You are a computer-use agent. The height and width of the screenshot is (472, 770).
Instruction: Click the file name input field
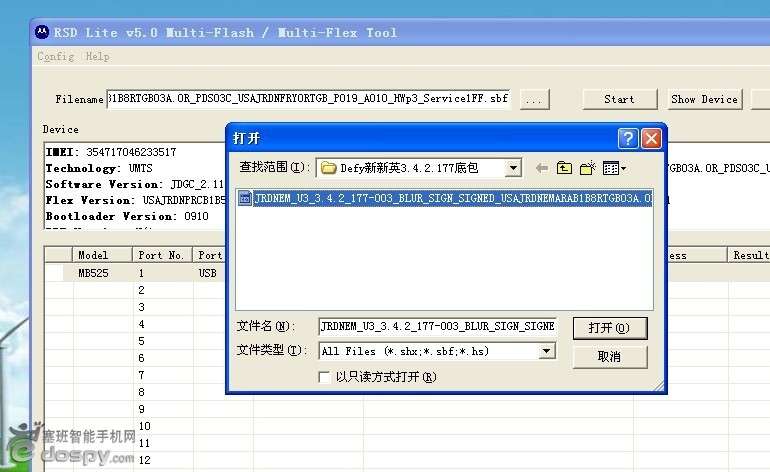[x=436, y=327]
